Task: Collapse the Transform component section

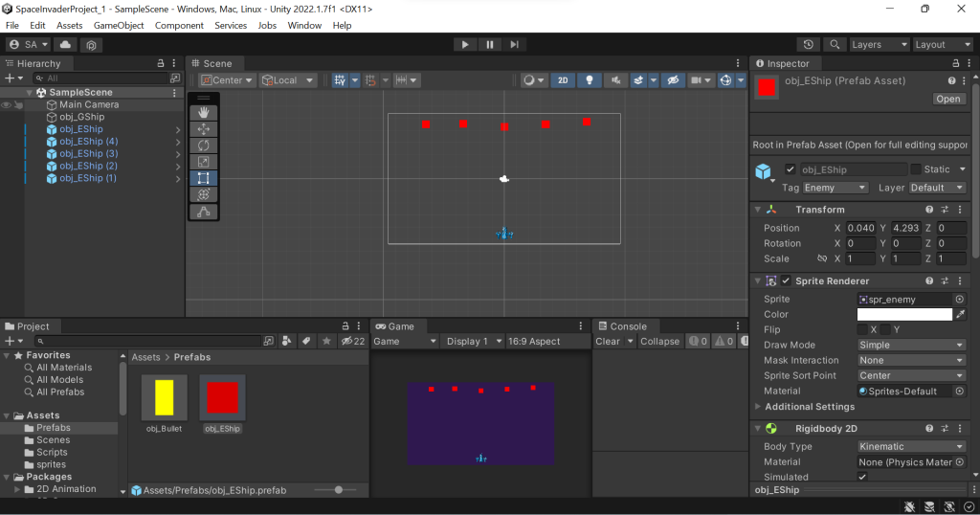Action: click(x=758, y=210)
